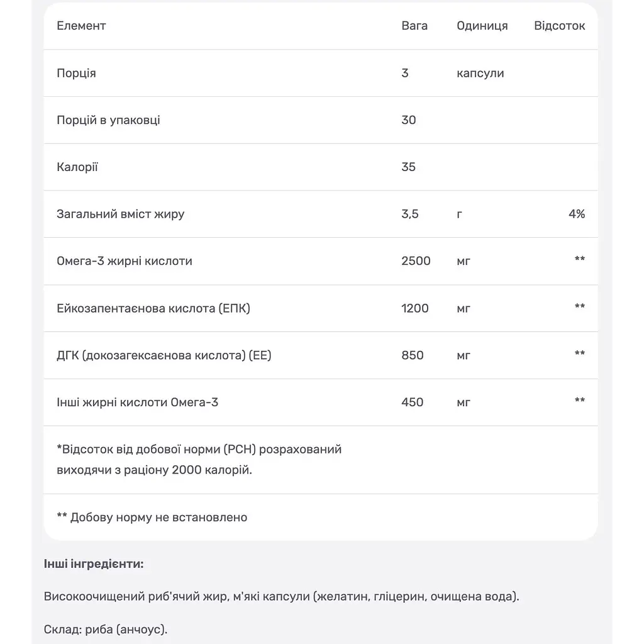The image size is (644, 644).
Task: Click the капсули unit cell
Action: click(480, 73)
